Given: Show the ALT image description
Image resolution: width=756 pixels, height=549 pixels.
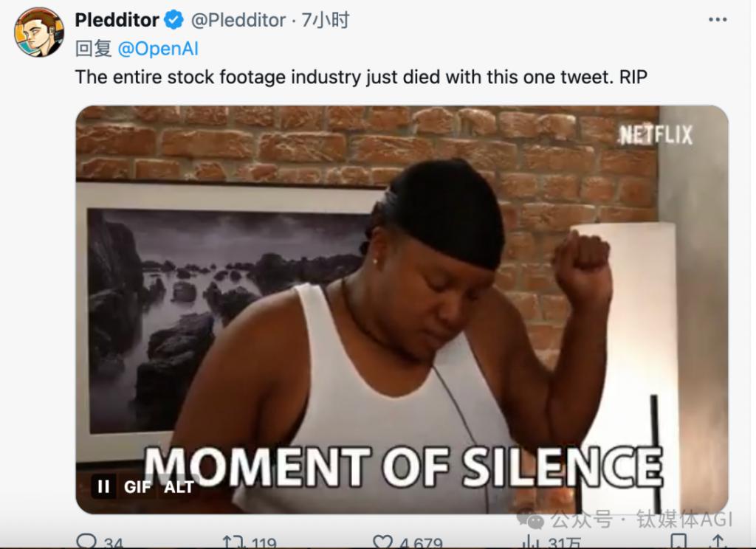Looking at the screenshot, I should coord(179,487).
